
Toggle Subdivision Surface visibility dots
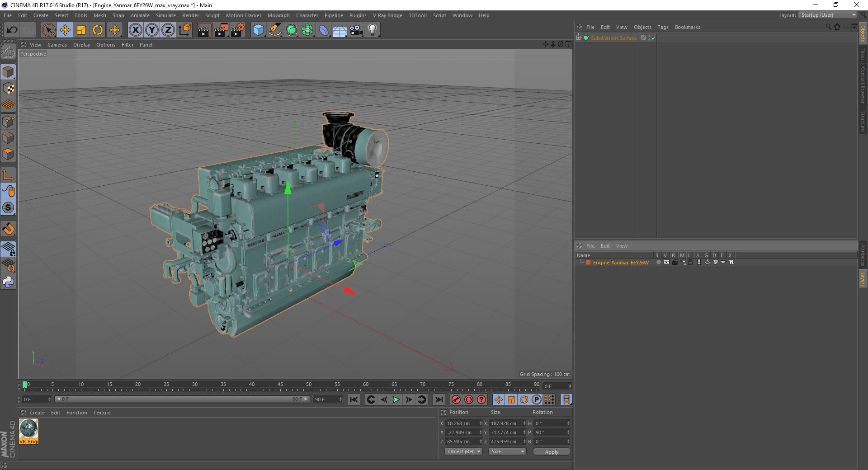pos(650,38)
